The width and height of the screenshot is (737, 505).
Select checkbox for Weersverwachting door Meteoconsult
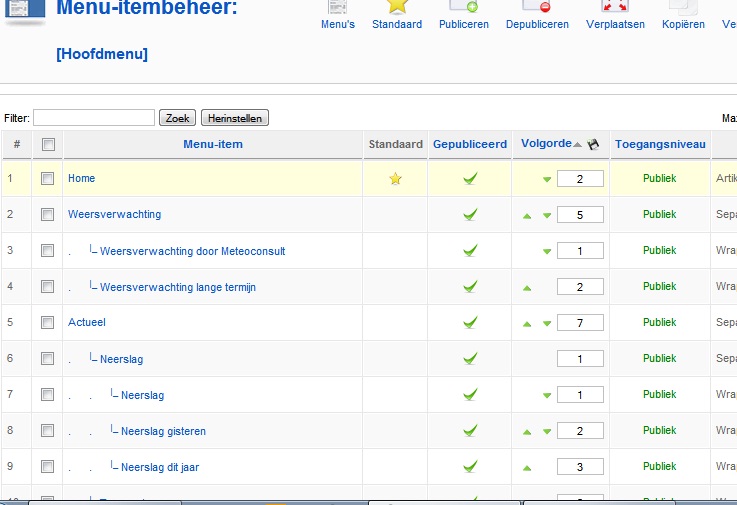click(47, 251)
